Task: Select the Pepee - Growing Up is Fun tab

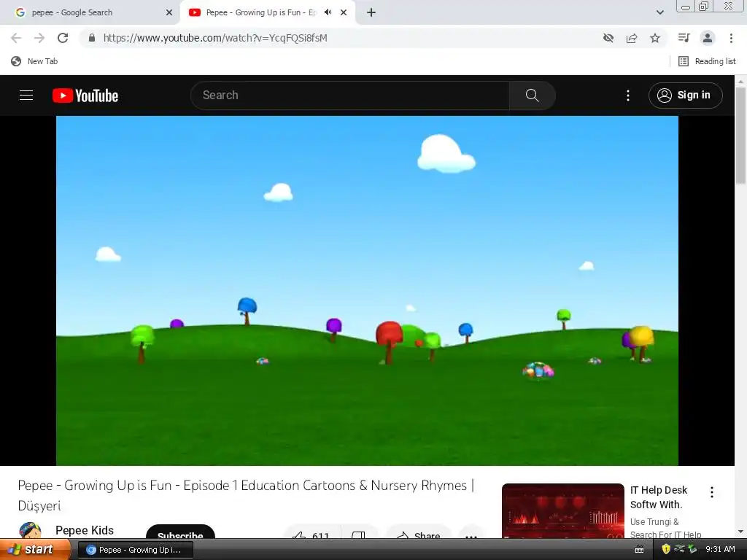Action: click(x=261, y=12)
